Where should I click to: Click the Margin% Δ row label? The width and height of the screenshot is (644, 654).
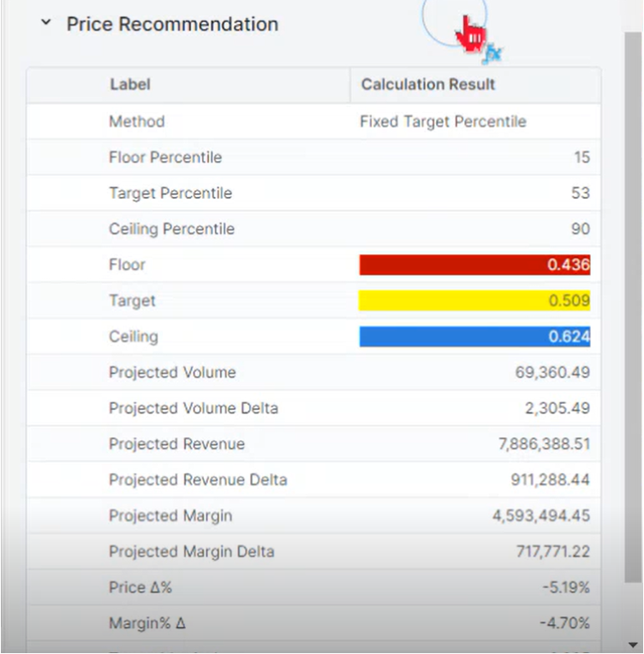coord(147,623)
